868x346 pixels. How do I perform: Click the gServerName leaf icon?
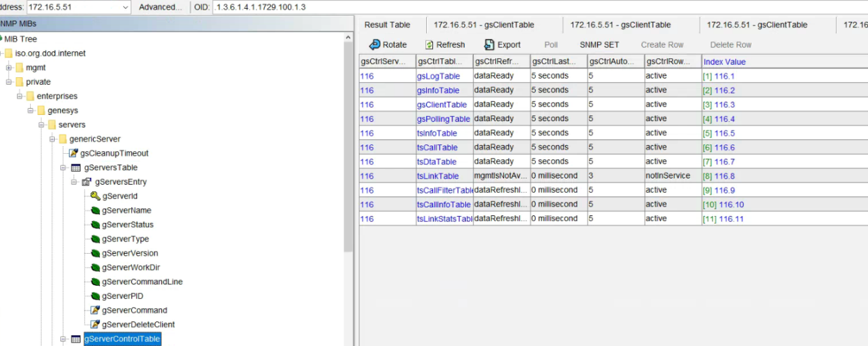96,211
